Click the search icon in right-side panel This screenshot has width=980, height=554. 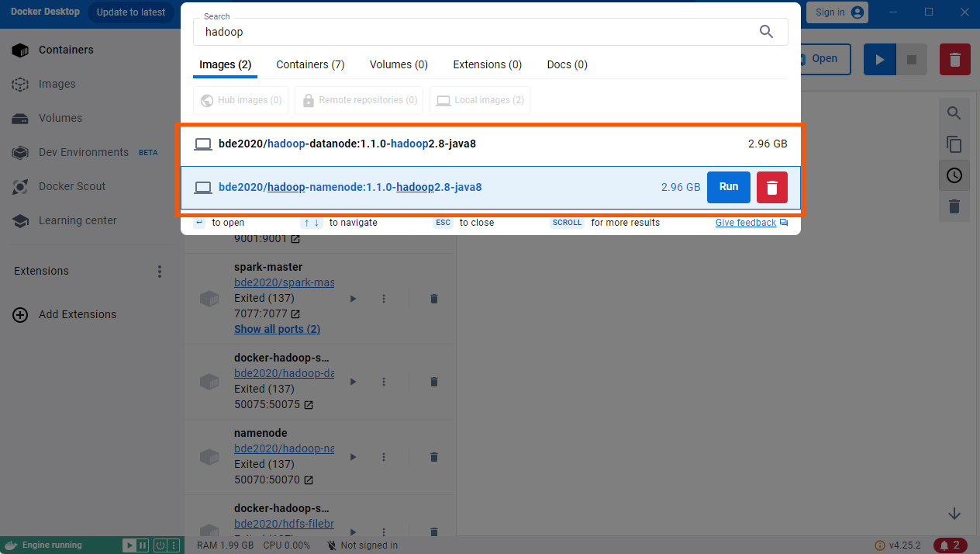point(954,113)
